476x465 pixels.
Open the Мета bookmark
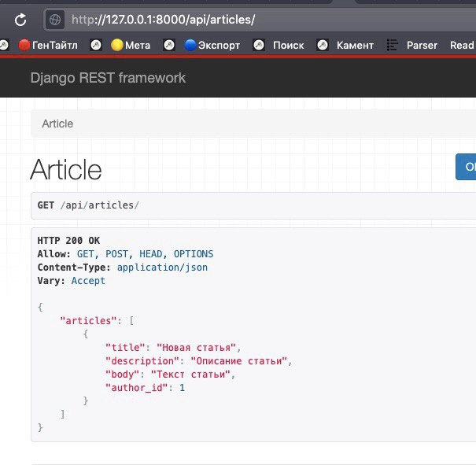pyautogui.click(x=138, y=45)
